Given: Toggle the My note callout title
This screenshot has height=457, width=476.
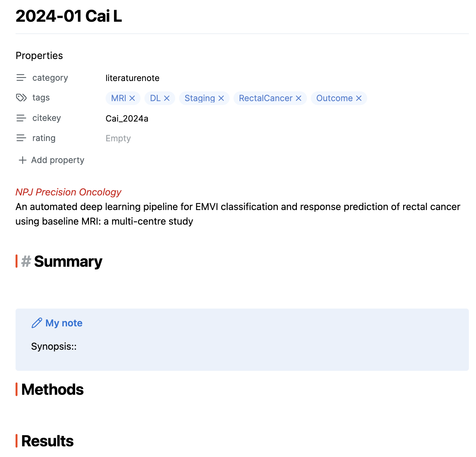Looking at the screenshot, I should (64, 323).
